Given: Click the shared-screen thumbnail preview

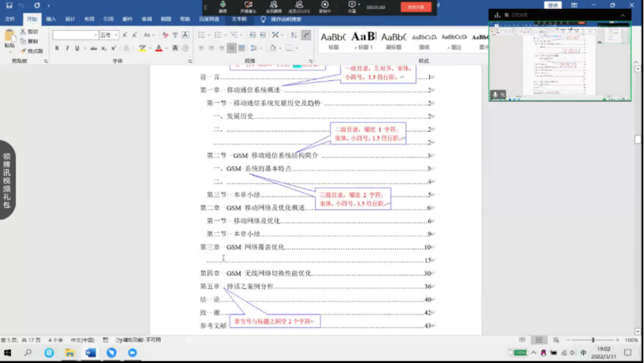Looking at the screenshot, I should coord(559,62).
